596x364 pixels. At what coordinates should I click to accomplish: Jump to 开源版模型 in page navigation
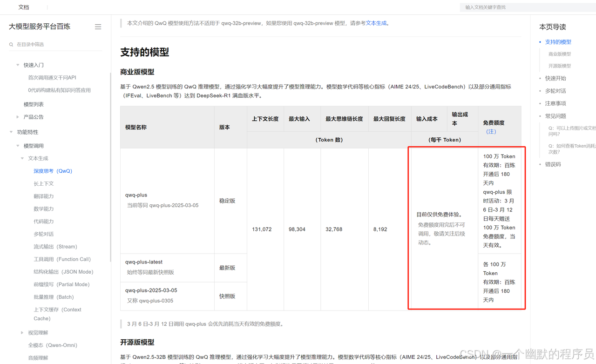coord(560,66)
